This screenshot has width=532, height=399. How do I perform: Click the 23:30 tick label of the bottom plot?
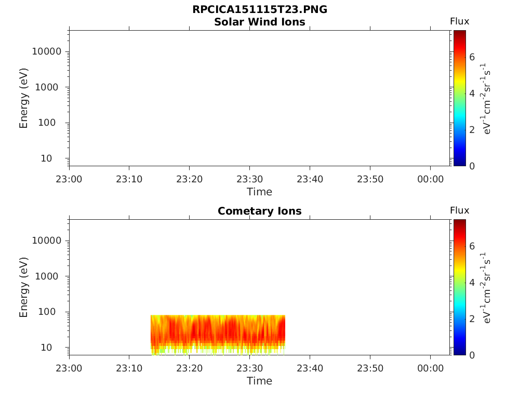click(x=250, y=368)
